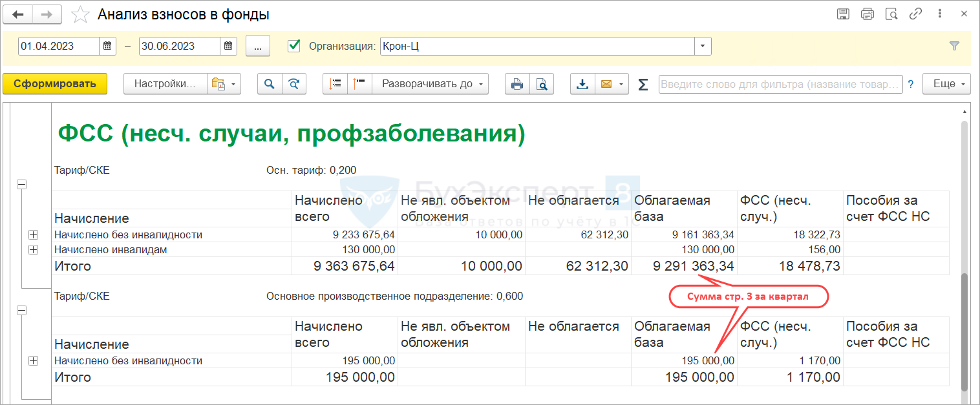This screenshot has width=980, height=405.
Task: Click the print preview icon in toolbar
Action: coord(542,84)
